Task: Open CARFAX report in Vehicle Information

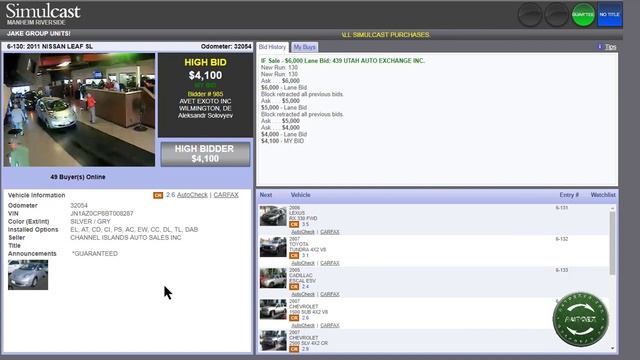Action: 226,195
